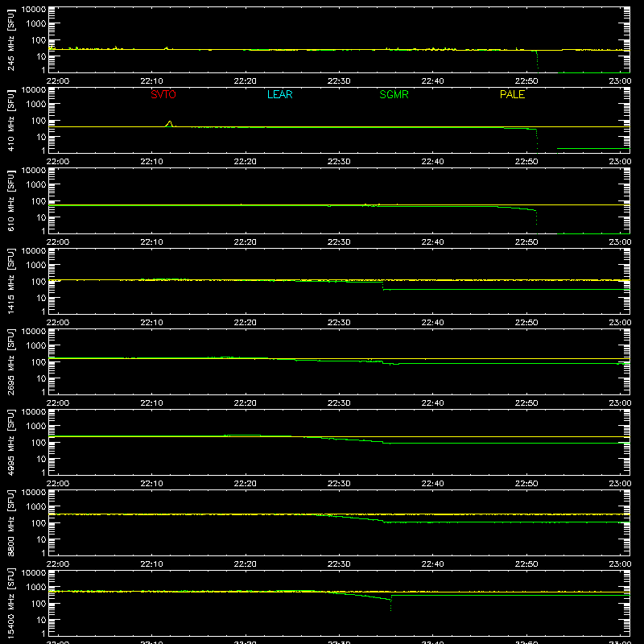Click 22:10 tick label under 4995 MHz plot
Image resolution: width=644 pixels, height=644 pixels.
151,484
